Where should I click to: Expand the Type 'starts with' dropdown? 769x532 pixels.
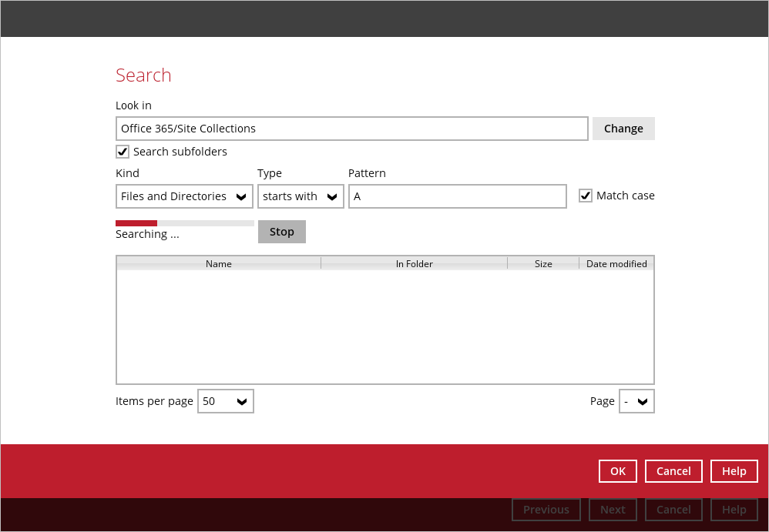(301, 196)
